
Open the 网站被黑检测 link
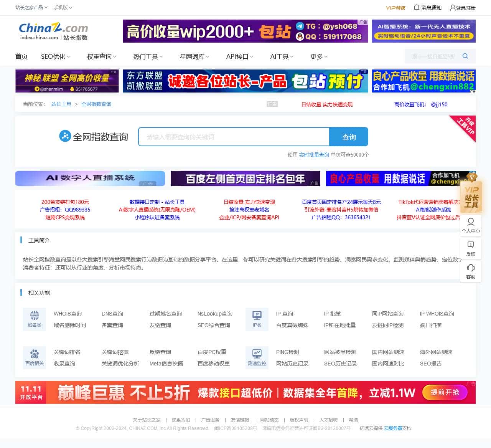tap(340, 352)
